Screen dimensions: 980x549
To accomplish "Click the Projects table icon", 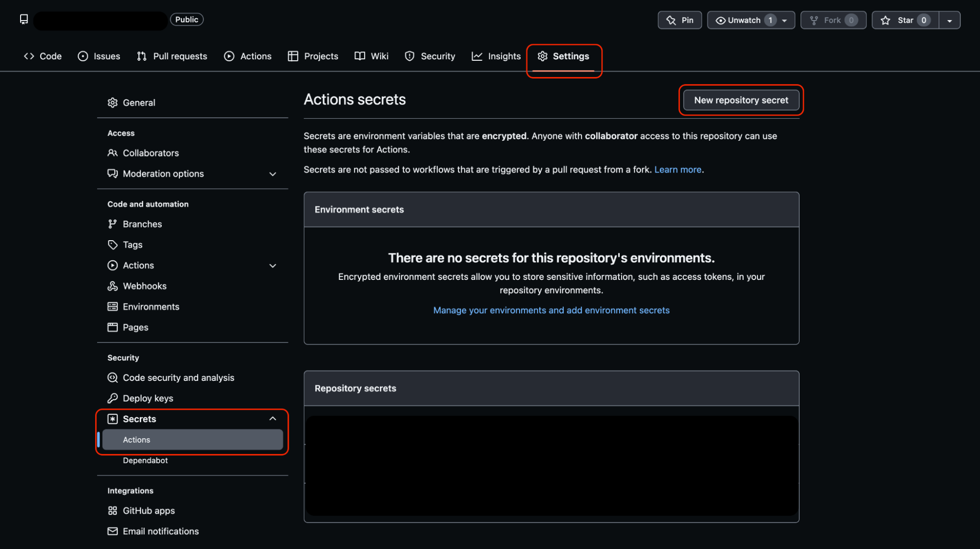I will [293, 56].
